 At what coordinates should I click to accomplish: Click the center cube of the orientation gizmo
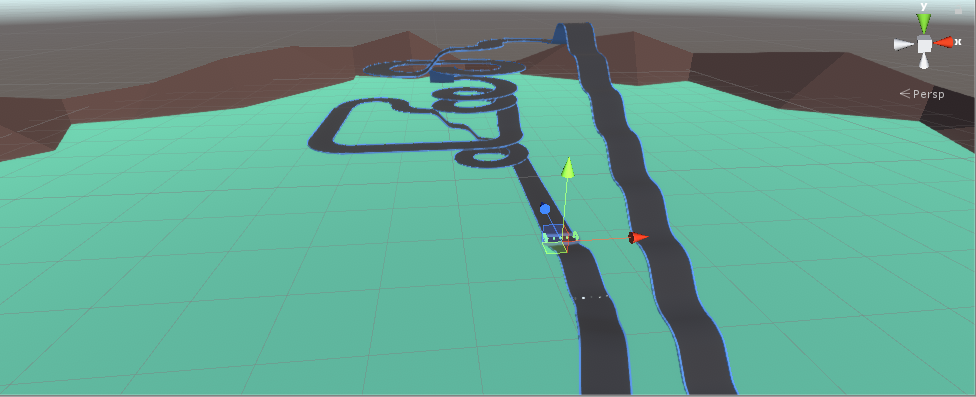[x=924, y=44]
